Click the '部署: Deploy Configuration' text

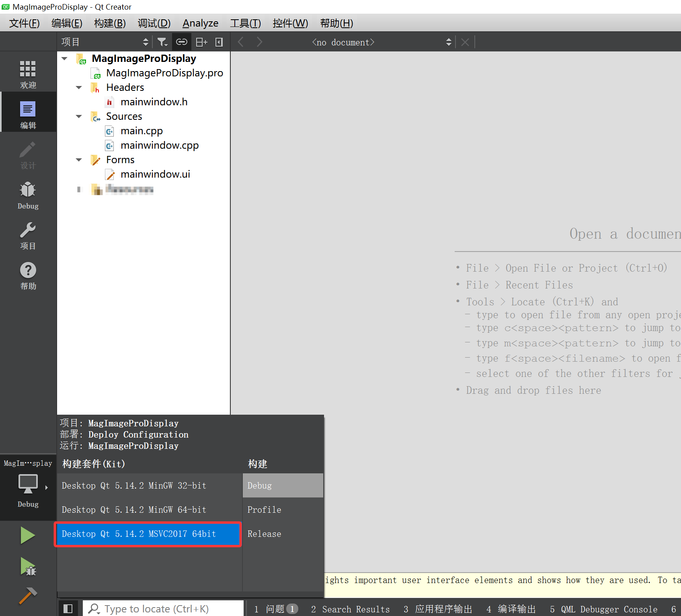[x=124, y=434]
